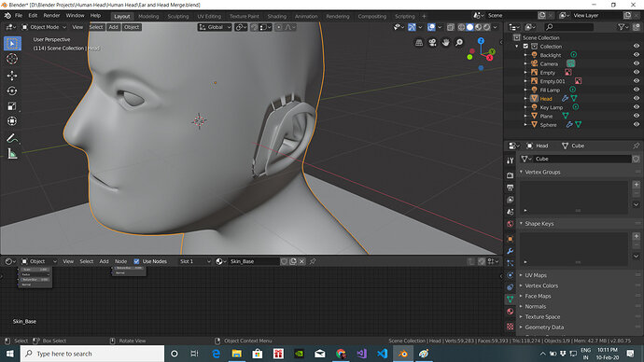The image size is (644, 362).
Task: Activate the Rotate tool
Action: point(12,90)
